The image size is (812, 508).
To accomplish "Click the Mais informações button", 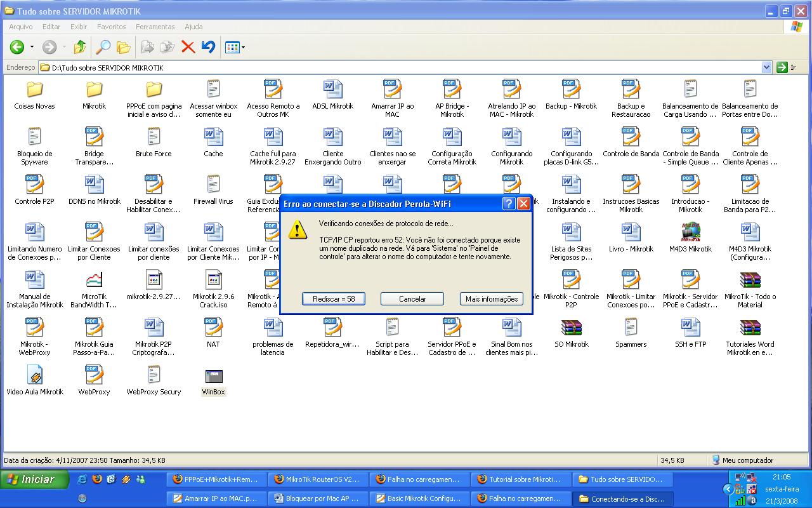I will (492, 298).
